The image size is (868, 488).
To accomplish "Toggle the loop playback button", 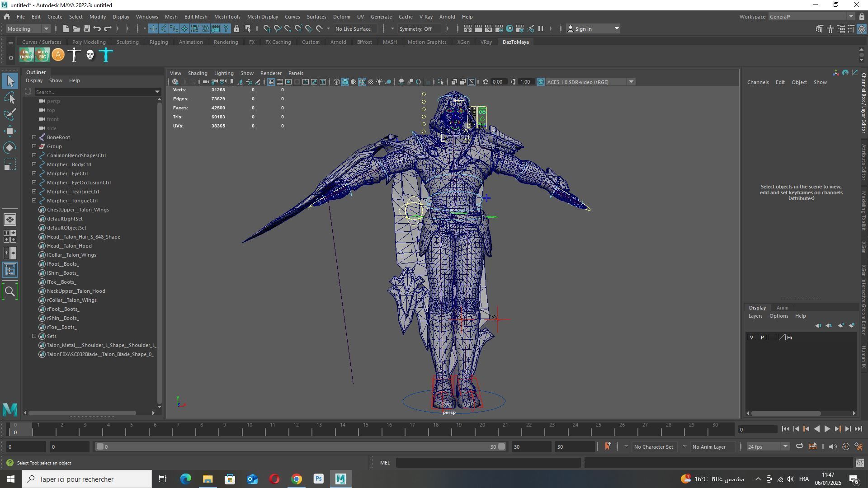I will [800, 446].
